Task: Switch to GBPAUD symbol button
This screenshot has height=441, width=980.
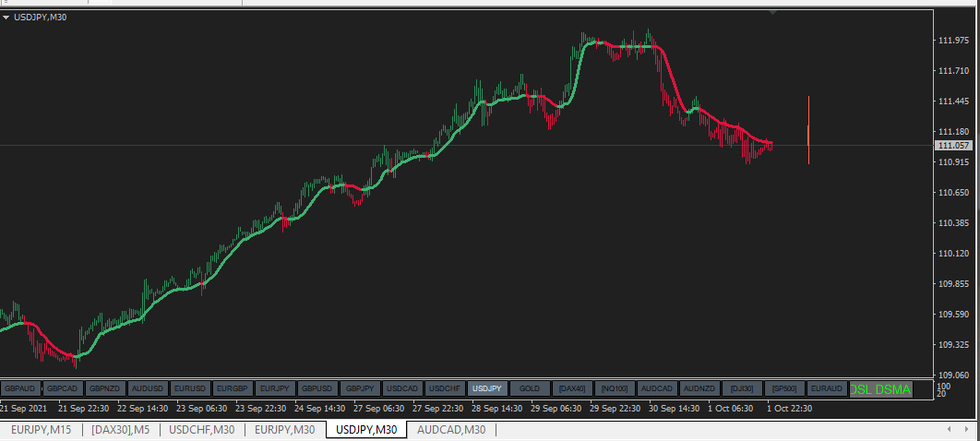Action: pos(21,389)
